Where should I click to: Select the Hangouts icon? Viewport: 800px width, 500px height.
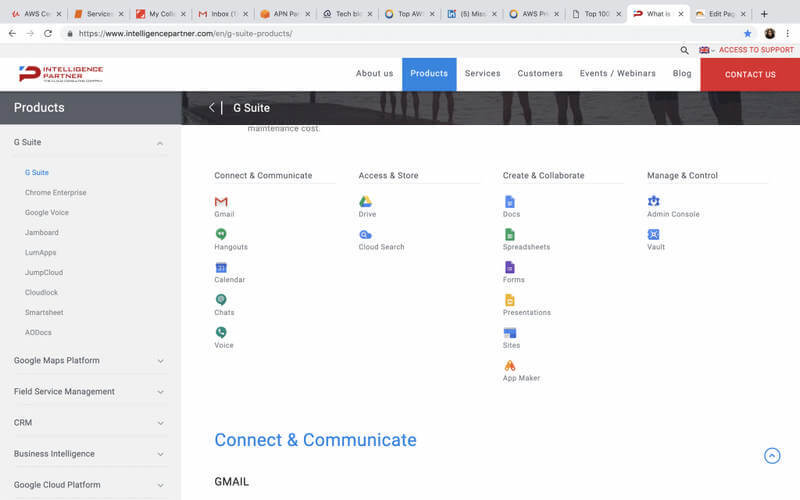click(x=221, y=234)
